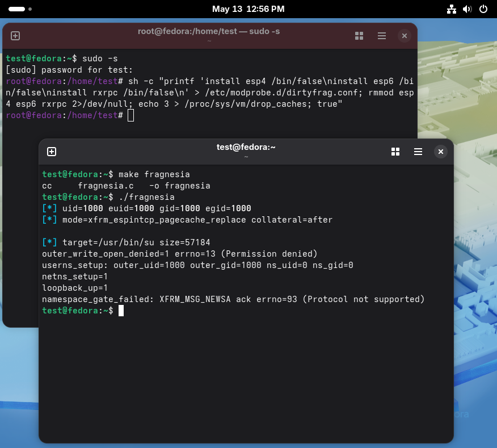Click 'target=/usr/bin/su size=57184' line

[x=126, y=242]
